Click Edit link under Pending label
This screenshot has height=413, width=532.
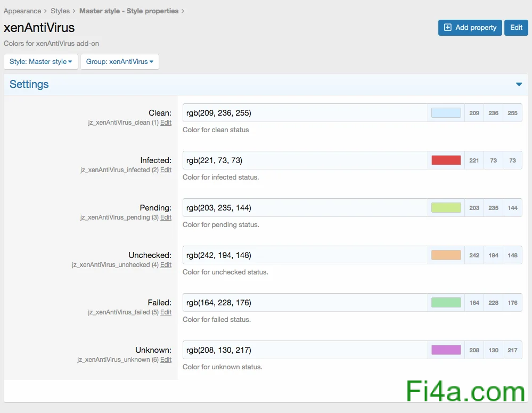pyautogui.click(x=166, y=217)
